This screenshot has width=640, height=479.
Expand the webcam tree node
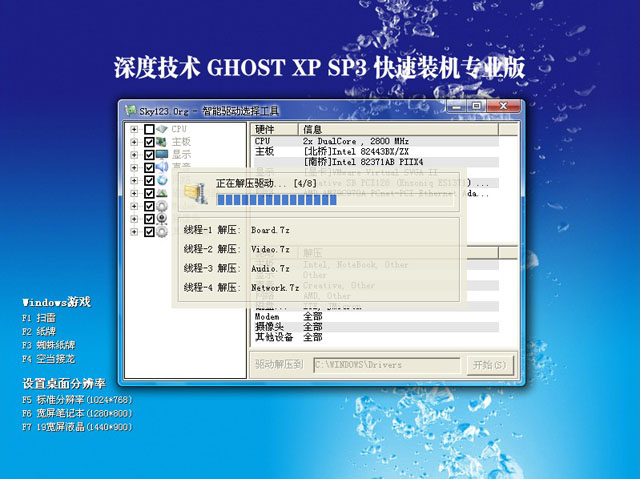134,219
